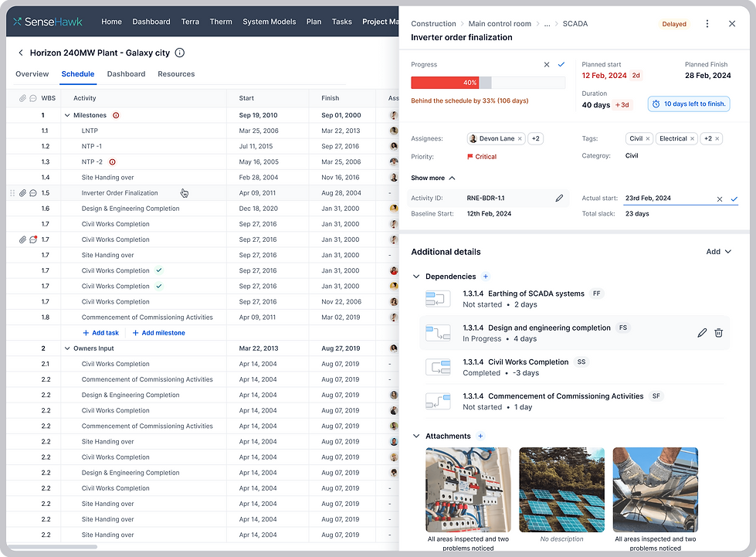Image resolution: width=756 pixels, height=557 pixels.
Task: Add a new dependency with plus icon
Action: pyautogui.click(x=486, y=277)
